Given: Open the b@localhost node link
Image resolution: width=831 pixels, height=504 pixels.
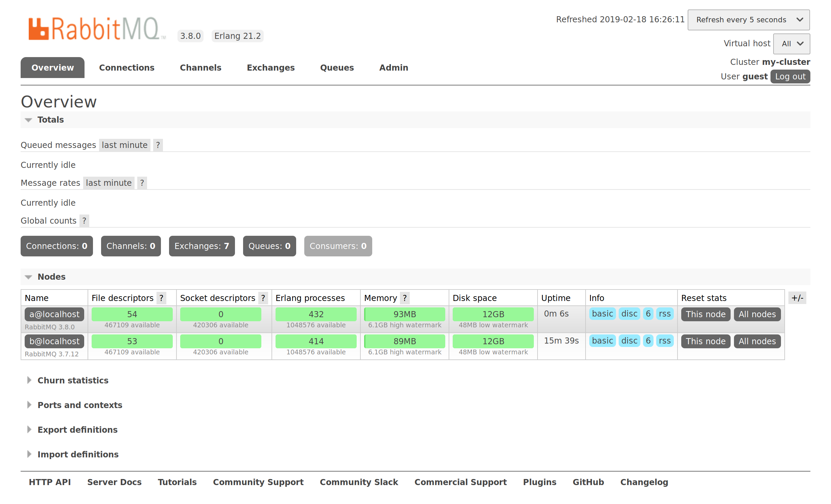Looking at the screenshot, I should [54, 342].
